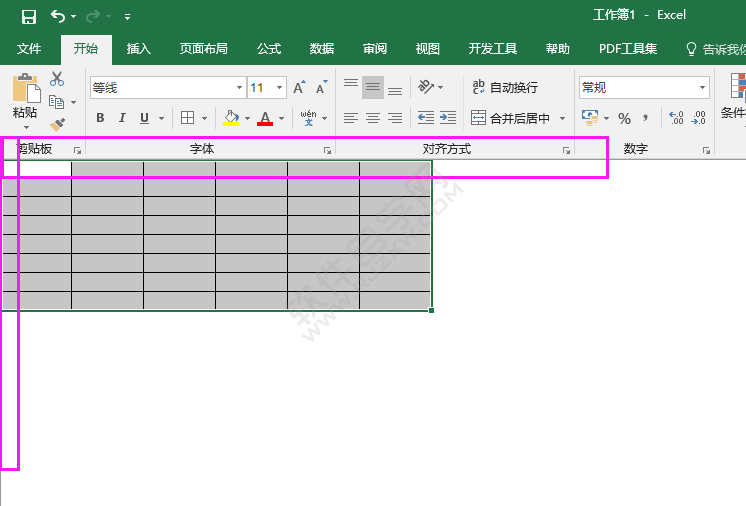Screen dimensions: 746x506
Task: Cut selection with scissors icon
Action: point(57,78)
